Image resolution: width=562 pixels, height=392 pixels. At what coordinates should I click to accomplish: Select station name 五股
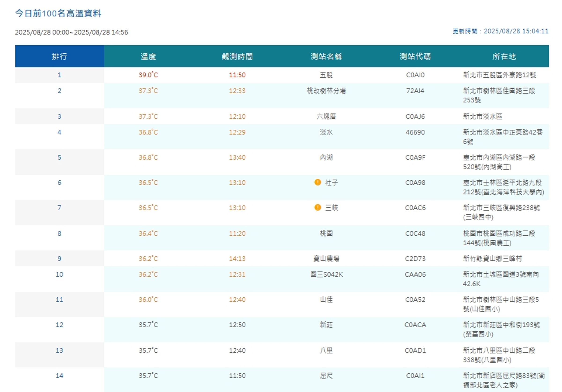pos(326,75)
